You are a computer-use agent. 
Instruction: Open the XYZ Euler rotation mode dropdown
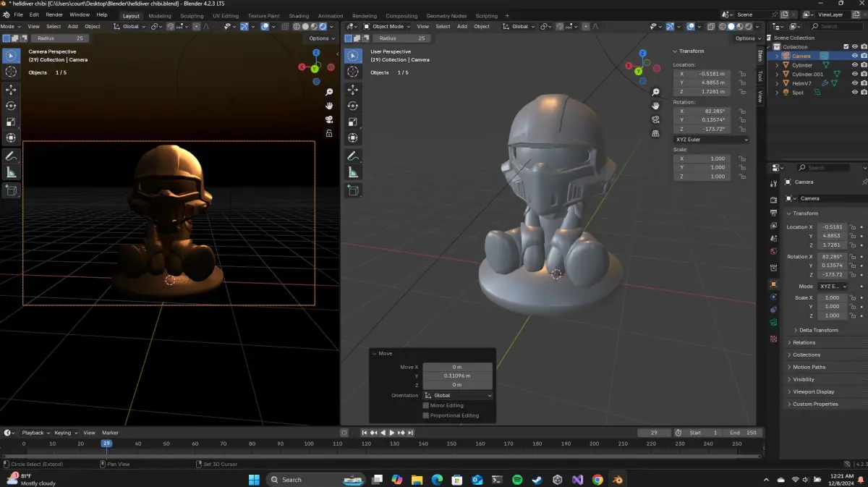pyautogui.click(x=712, y=139)
